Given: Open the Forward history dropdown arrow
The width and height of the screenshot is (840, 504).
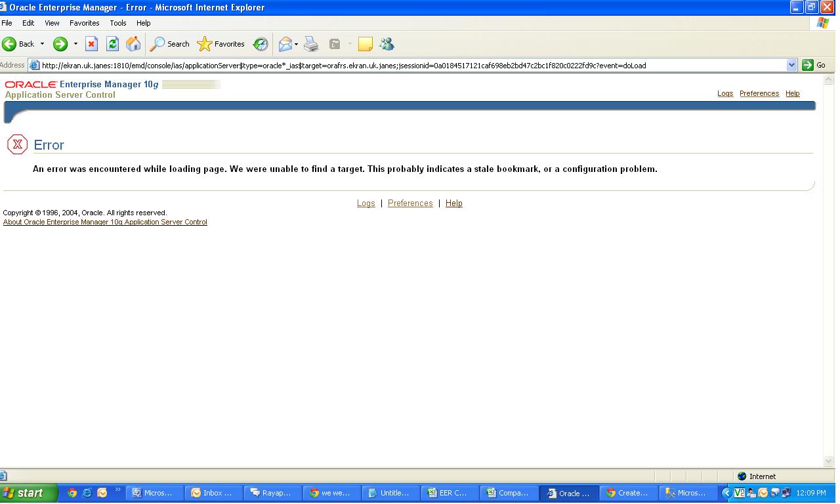Looking at the screenshot, I should click(x=75, y=44).
